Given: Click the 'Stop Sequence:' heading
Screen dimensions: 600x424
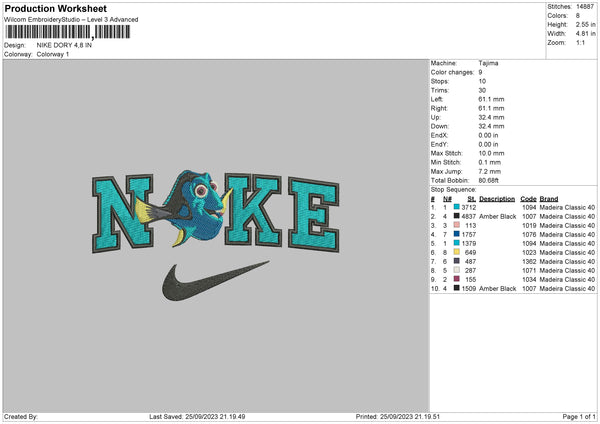Looking at the screenshot, I should pyautogui.click(x=453, y=189).
